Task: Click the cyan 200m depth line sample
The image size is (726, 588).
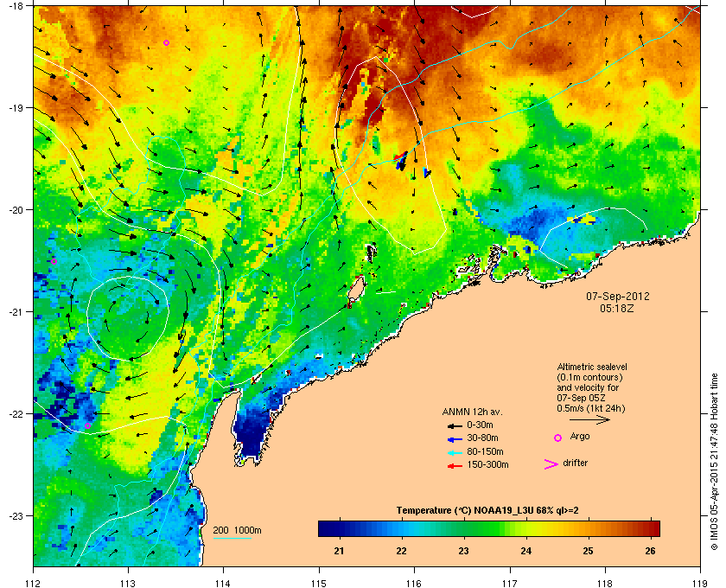Action: click(x=232, y=538)
